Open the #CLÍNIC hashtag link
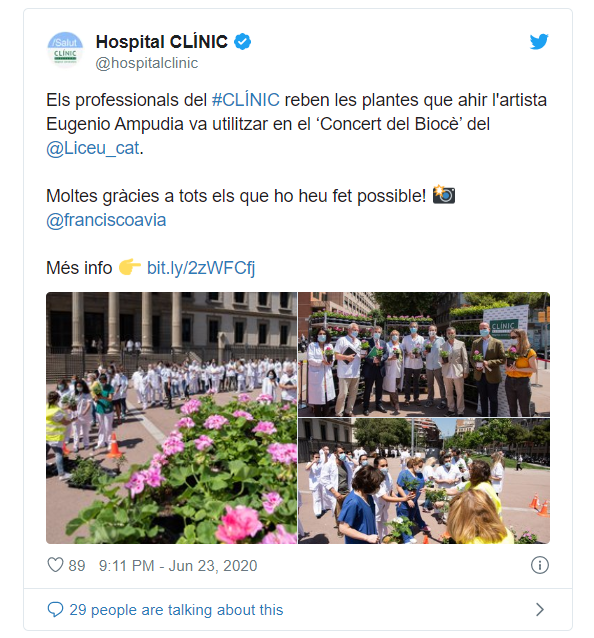Viewport: 594px width, 638px height. tap(246, 100)
